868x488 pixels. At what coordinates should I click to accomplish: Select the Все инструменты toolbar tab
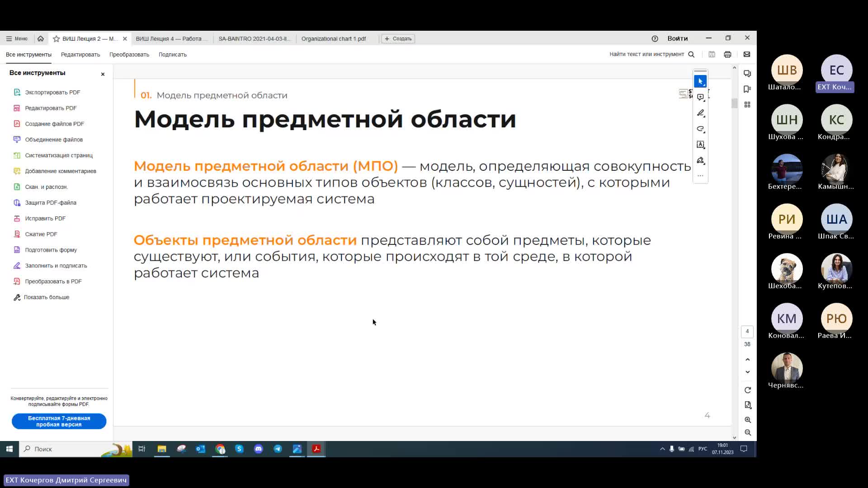(28, 55)
